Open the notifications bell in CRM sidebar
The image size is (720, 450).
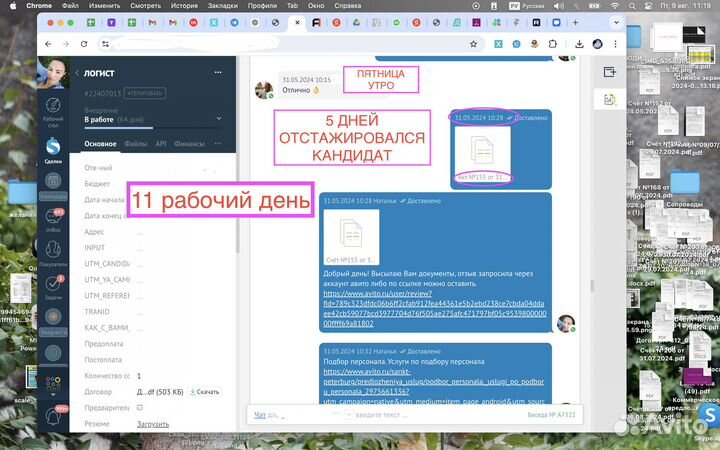click(53, 416)
